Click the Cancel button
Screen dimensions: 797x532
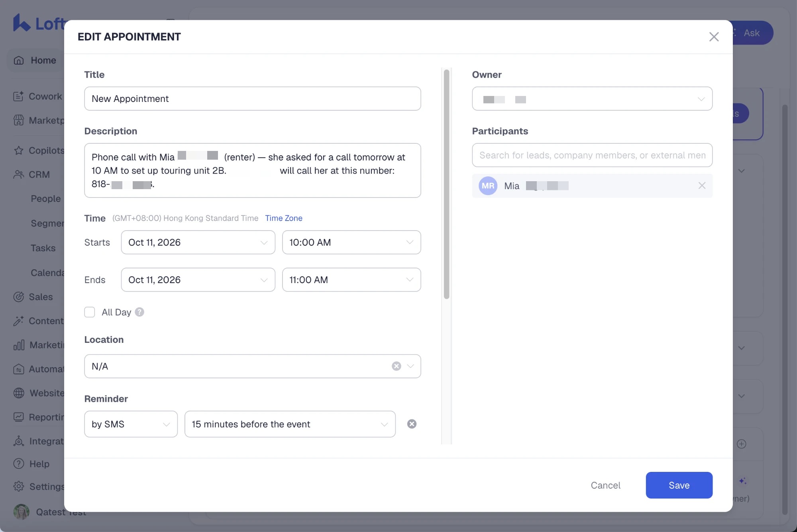click(605, 485)
